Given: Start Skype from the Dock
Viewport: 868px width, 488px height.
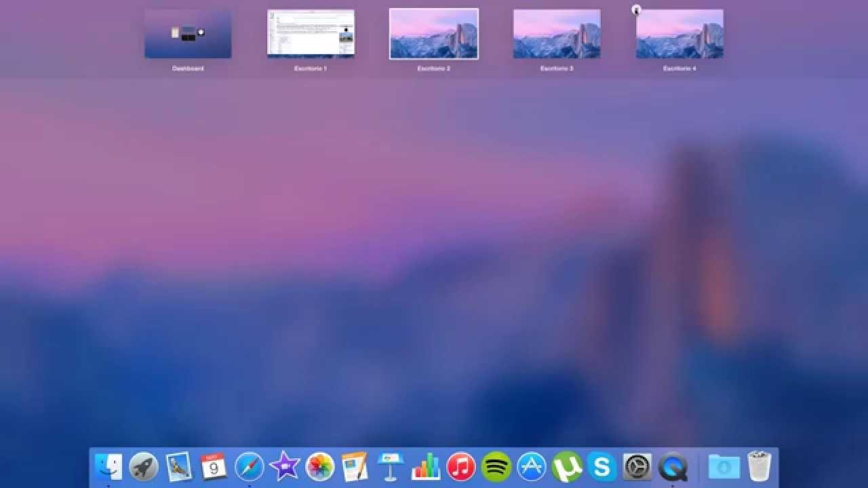Looking at the screenshot, I should [x=601, y=466].
